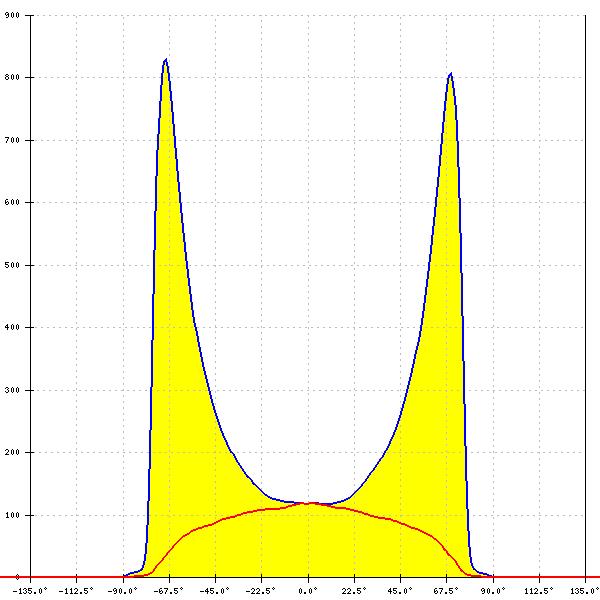The image size is (600, 600).
Task: Select the 600 tick label on the vertical axis
Action: click(12, 202)
